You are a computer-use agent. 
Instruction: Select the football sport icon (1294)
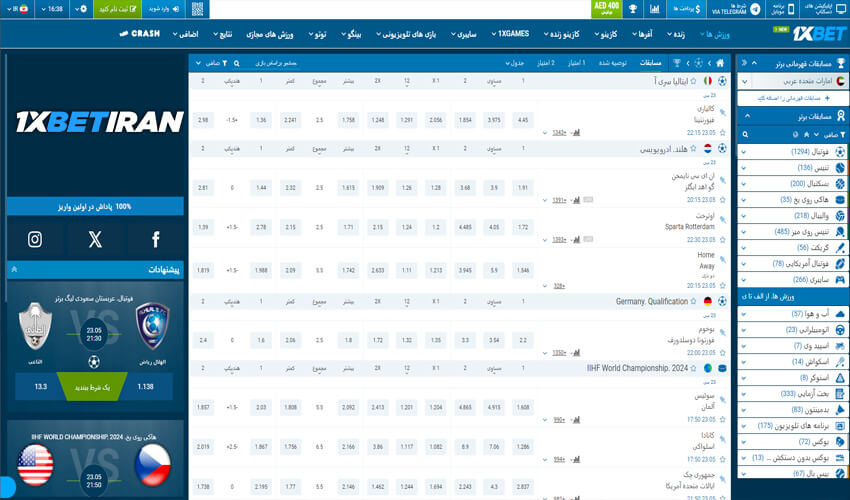click(840, 152)
